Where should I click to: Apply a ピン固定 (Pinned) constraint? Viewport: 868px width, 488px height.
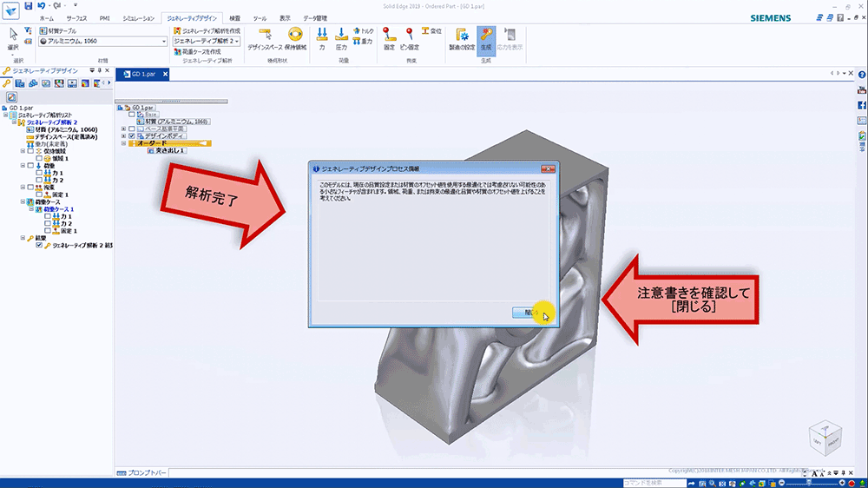pyautogui.click(x=409, y=39)
